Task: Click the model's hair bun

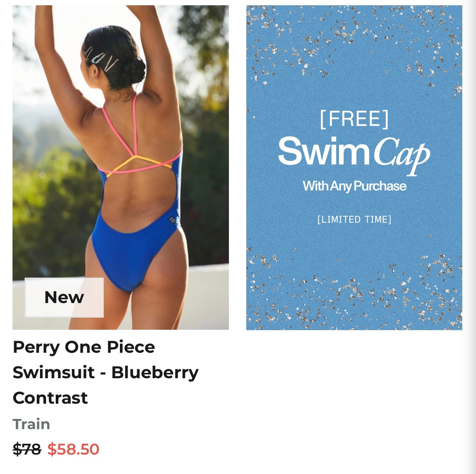Action: pos(134,70)
